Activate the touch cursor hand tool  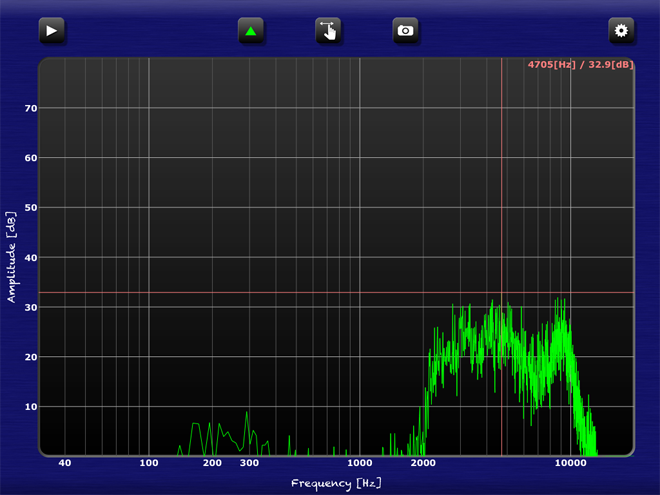pyautogui.click(x=328, y=31)
